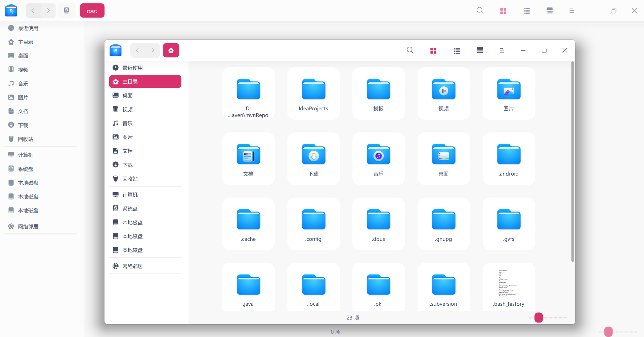
Task: Switch front home window to list view
Action: point(457,50)
